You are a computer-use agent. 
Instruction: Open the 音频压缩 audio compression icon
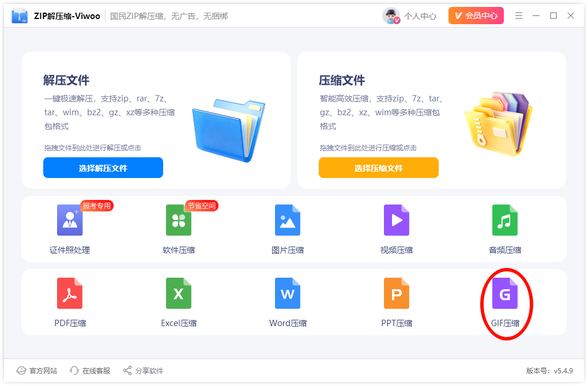point(505,220)
